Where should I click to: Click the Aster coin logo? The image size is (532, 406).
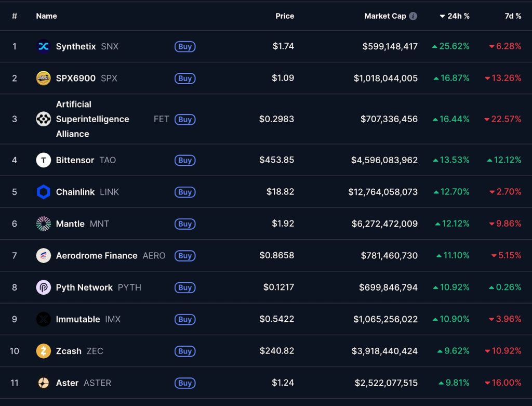click(x=43, y=383)
